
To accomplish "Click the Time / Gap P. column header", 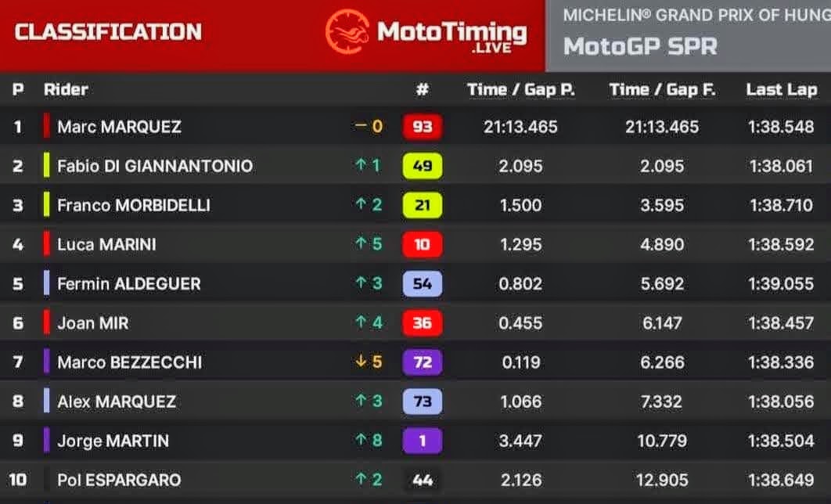I will click(x=520, y=89).
